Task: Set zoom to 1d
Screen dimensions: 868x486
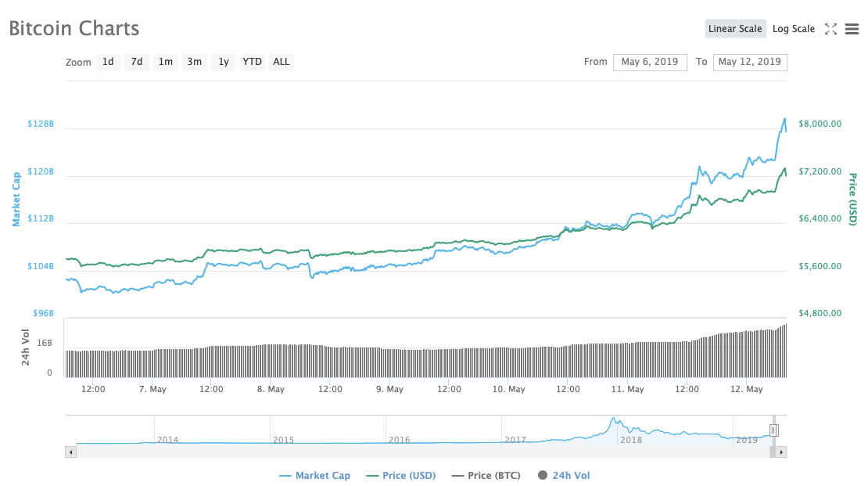Action: click(108, 62)
